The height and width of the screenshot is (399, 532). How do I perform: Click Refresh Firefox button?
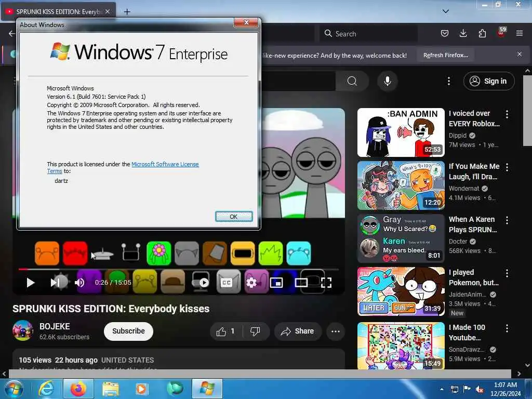(x=445, y=55)
